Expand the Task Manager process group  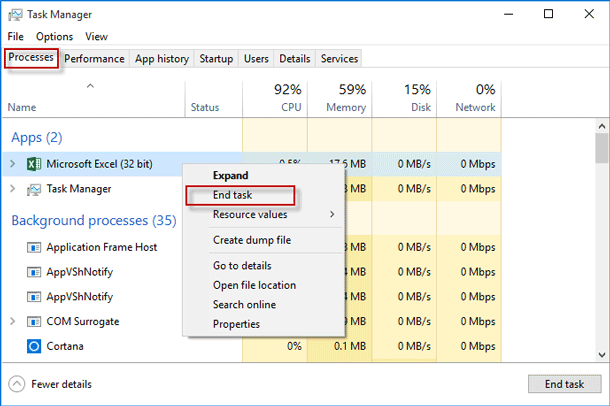pyautogui.click(x=12, y=188)
